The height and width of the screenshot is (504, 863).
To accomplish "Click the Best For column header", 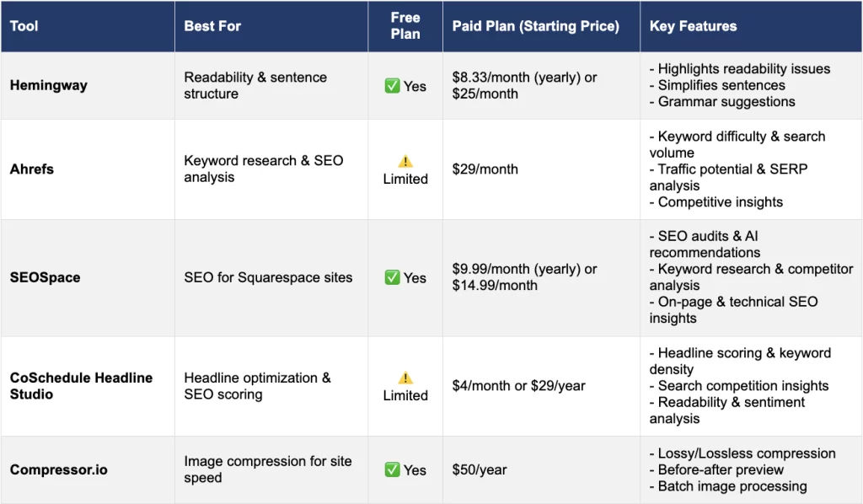I will coord(212,26).
